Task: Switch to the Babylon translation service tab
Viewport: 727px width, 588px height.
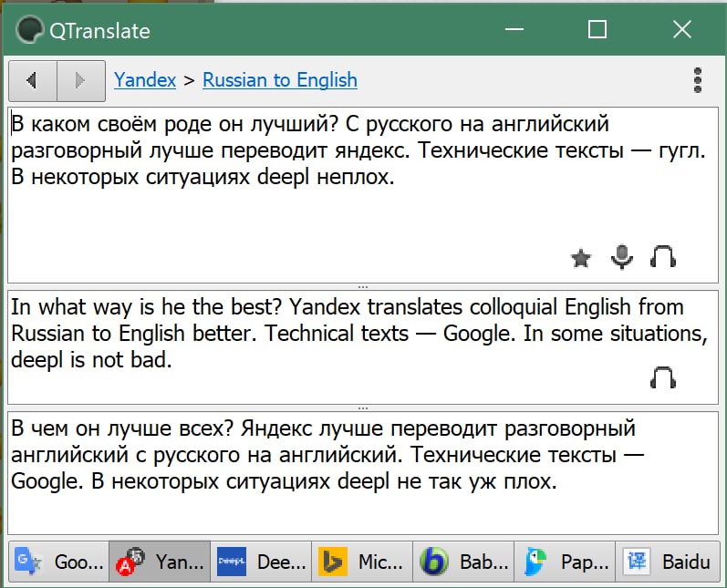Action: 463,562
